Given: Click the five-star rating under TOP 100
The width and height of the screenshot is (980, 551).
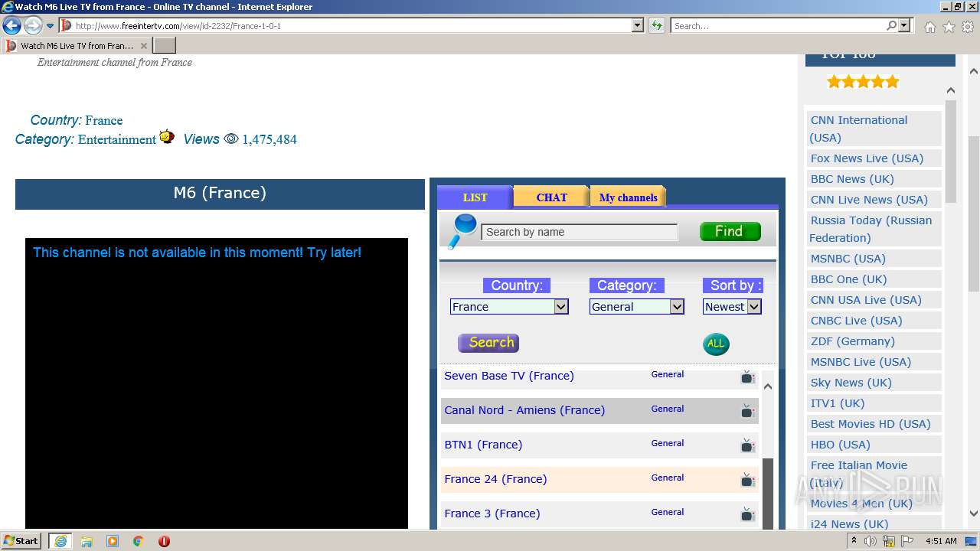Looking at the screenshot, I should [x=863, y=82].
